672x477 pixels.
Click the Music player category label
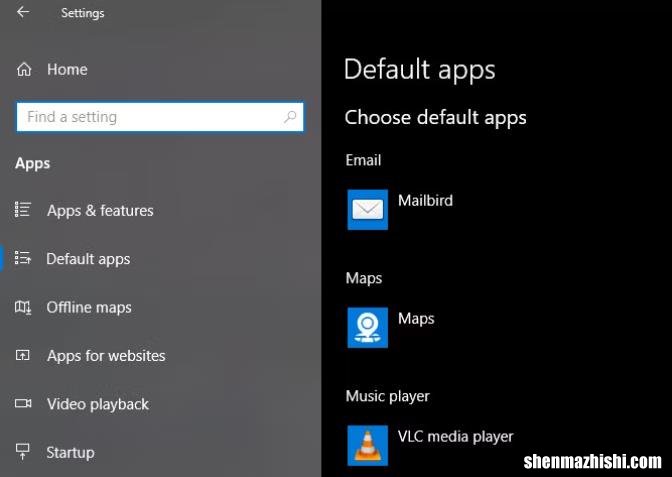387,396
